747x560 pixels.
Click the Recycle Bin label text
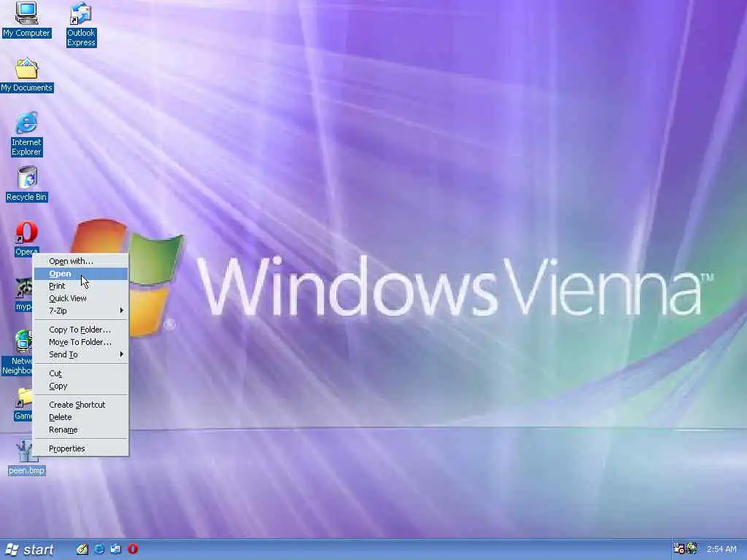[26, 197]
